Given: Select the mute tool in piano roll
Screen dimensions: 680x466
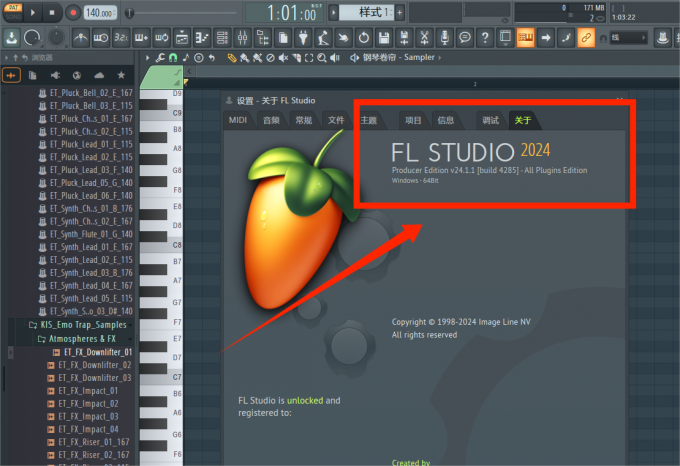Looking at the screenshot, I should coord(283,58).
